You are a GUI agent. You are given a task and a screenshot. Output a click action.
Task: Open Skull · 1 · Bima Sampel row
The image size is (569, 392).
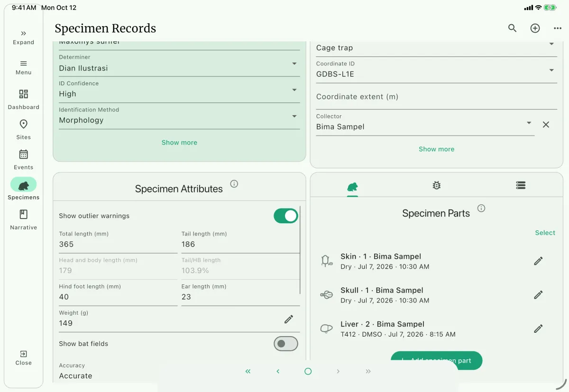tap(436, 295)
